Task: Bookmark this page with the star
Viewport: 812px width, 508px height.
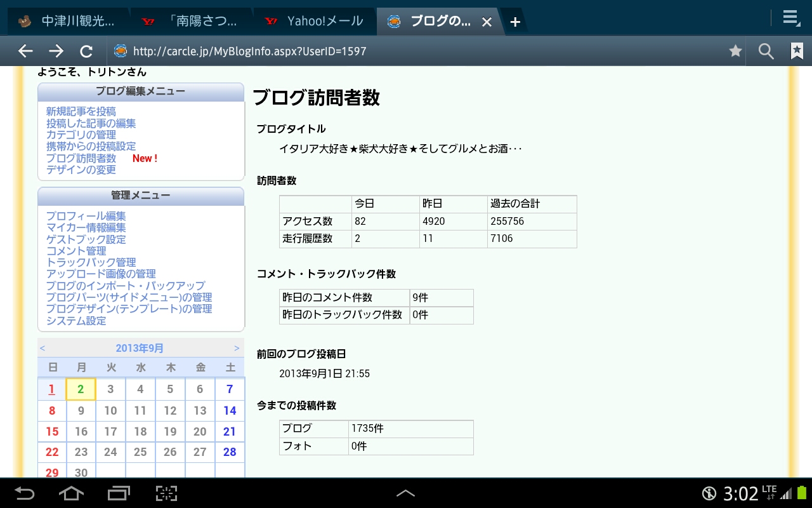Action: (x=735, y=51)
